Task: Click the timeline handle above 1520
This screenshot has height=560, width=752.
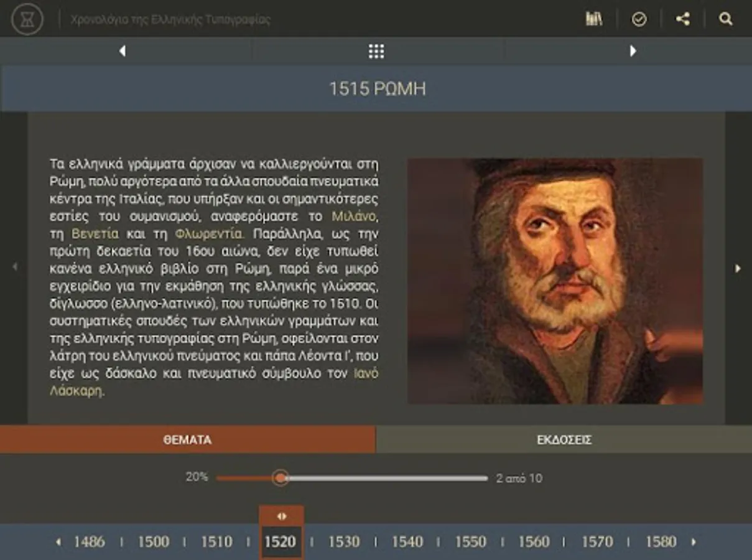Action: (281, 516)
